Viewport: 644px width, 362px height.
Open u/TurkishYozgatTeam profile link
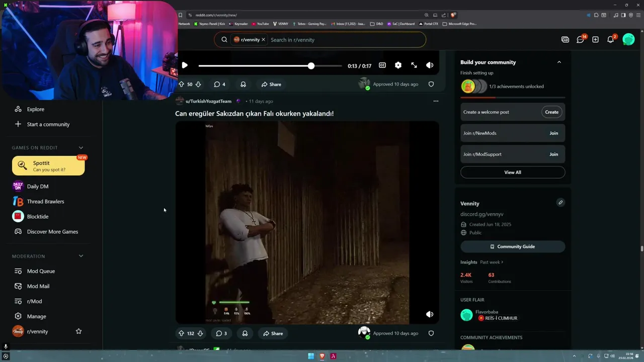pyautogui.click(x=208, y=101)
